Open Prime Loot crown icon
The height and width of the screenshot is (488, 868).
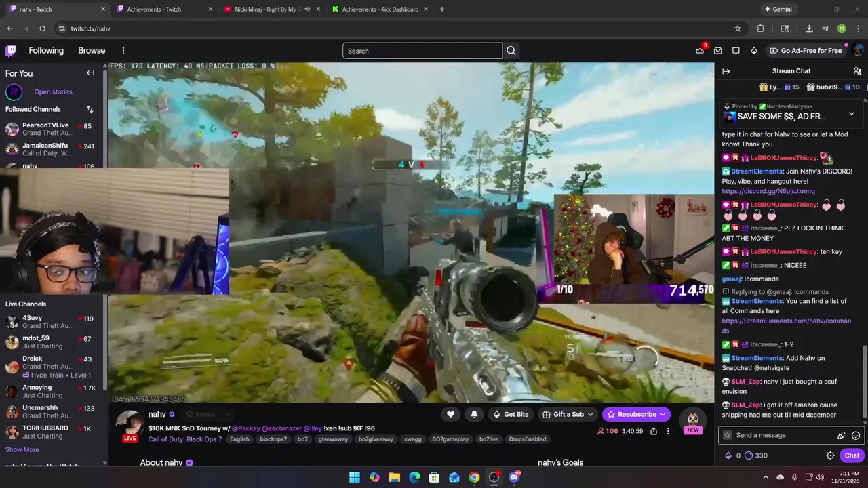pos(700,51)
